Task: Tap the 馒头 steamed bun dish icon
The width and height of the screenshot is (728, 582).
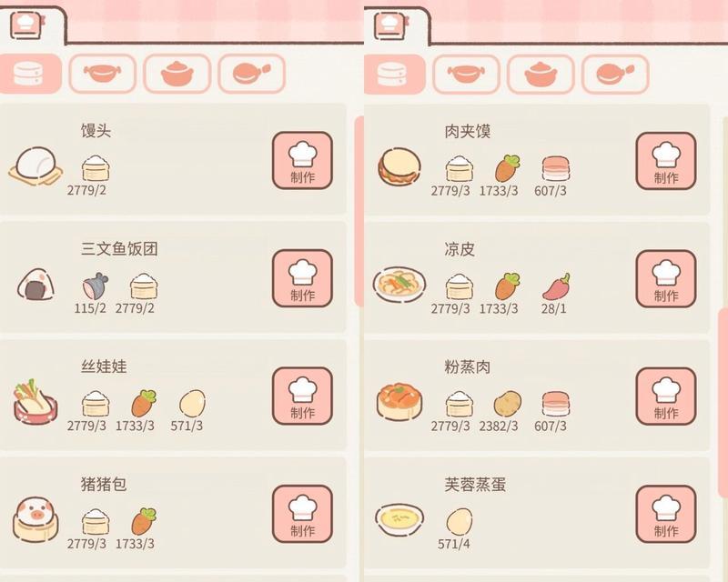Action: click(x=35, y=166)
